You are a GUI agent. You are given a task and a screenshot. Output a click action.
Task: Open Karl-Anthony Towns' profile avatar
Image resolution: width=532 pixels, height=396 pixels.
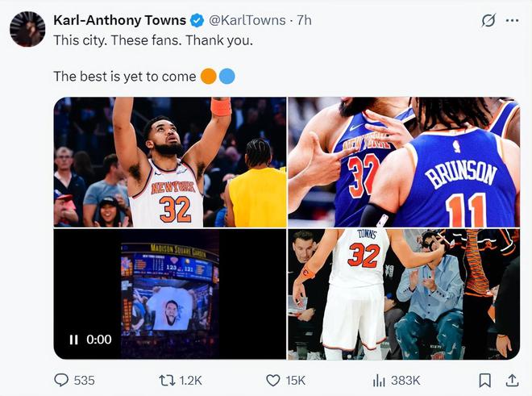(x=27, y=29)
